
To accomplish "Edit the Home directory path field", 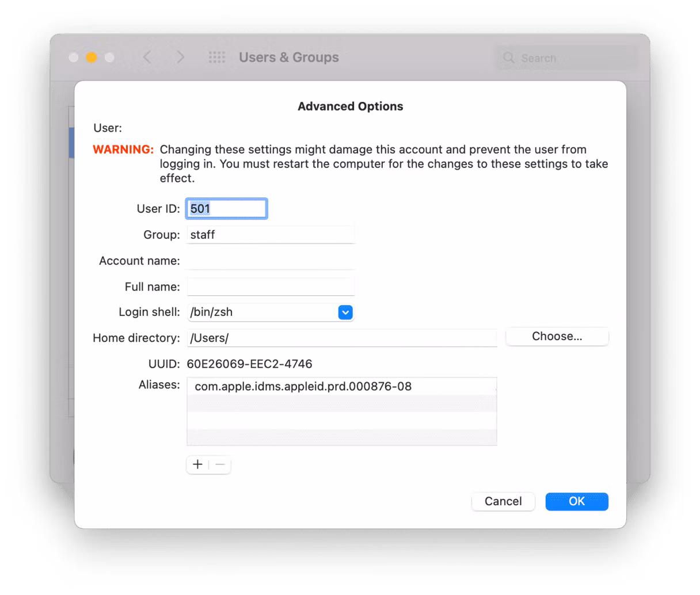I will [x=341, y=338].
